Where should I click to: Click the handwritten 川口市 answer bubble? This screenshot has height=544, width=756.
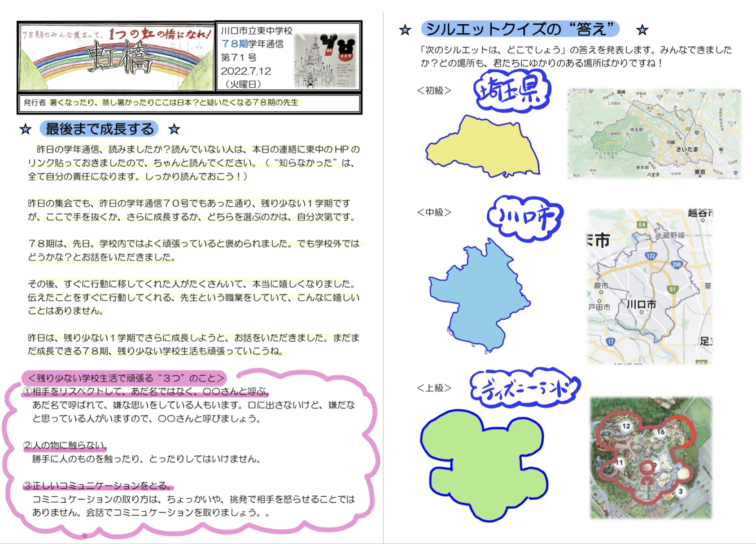tap(525, 218)
